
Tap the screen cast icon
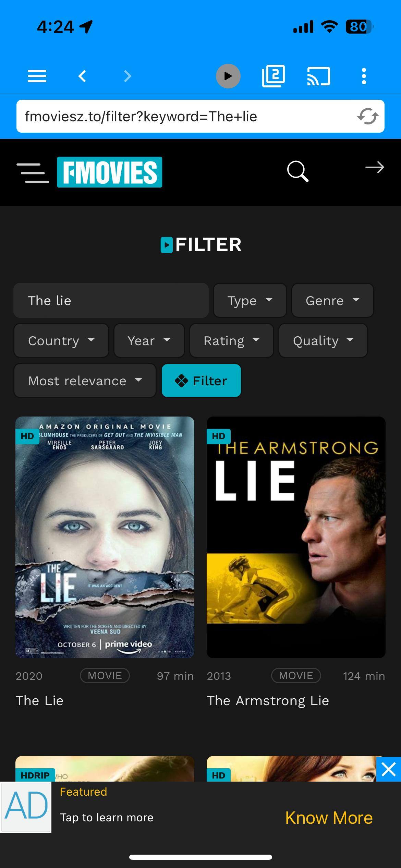point(318,76)
